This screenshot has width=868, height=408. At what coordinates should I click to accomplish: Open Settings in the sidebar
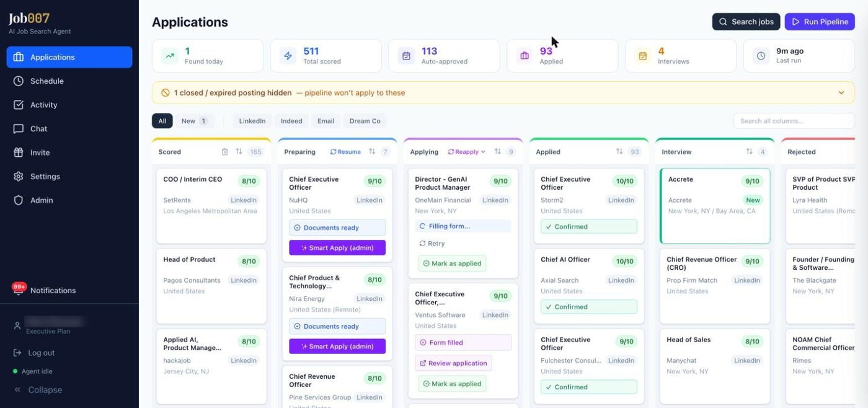[69, 177]
